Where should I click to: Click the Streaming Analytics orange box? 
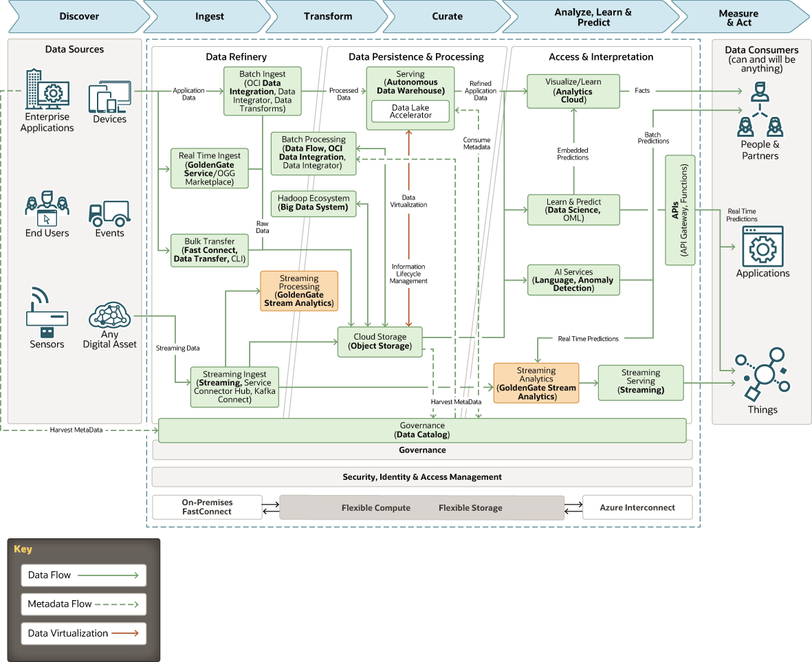(x=536, y=383)
